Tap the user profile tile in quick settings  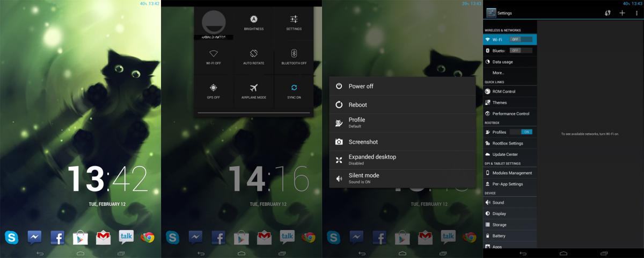pos(214,24)
